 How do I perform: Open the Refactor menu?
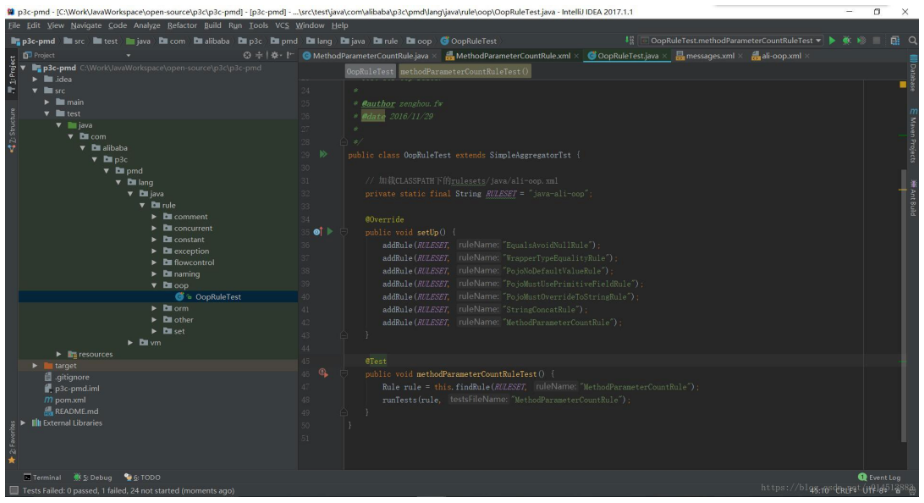[x=182, y=25]
